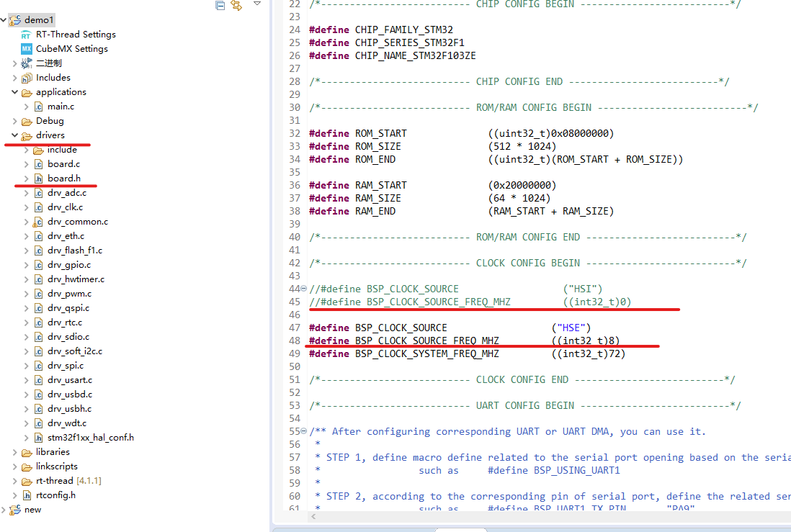Collapse all nodes in Project Explorer
The width and height of the screenshot is (791, 532).
tap(218, 5)
